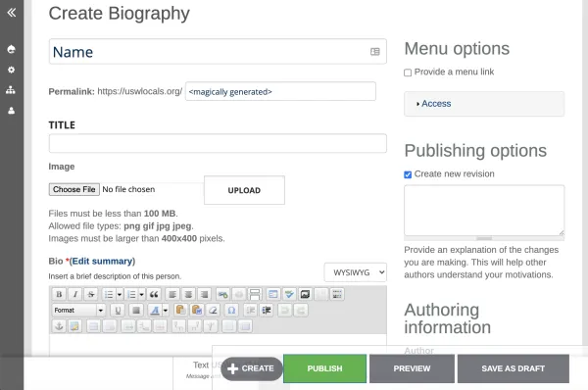Open bulleted list style arrow
588x390 pixels.
pos(120,294)
